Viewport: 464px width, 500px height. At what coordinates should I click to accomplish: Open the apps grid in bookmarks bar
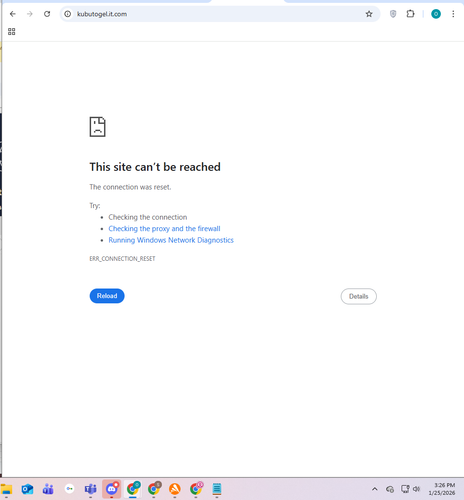click(12, 32)
